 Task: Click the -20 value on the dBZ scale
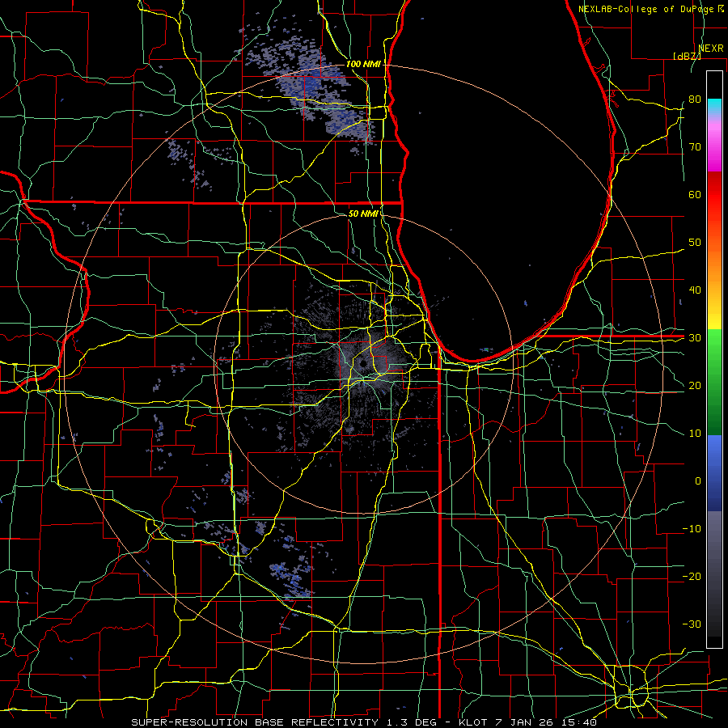[692, 576]
